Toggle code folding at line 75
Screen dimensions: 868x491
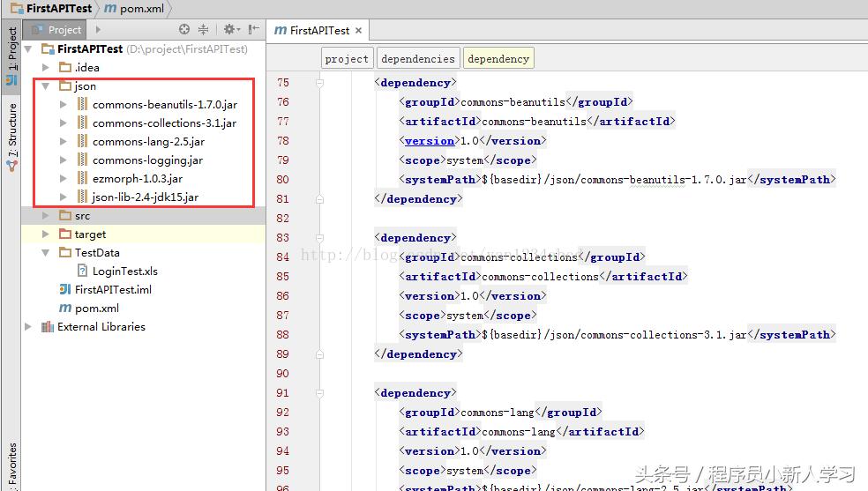pyautogui.click(x=319, y=83)
